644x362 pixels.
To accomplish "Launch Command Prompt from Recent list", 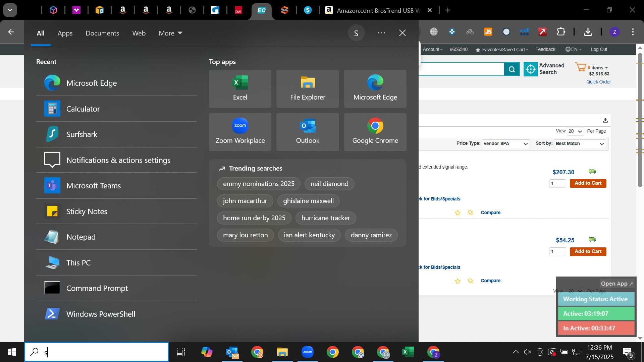I will click(116, 288).
